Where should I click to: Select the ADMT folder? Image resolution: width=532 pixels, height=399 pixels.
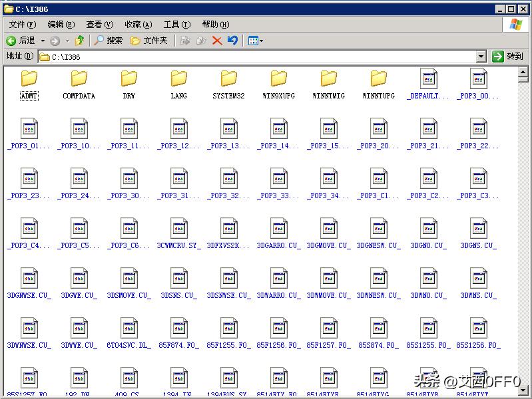point(29,85)
